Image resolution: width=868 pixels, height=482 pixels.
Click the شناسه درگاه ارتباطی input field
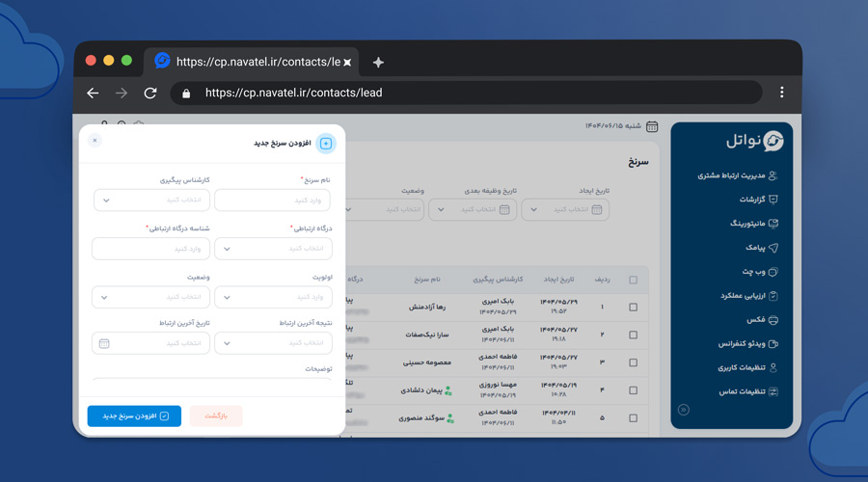point(151,249)
